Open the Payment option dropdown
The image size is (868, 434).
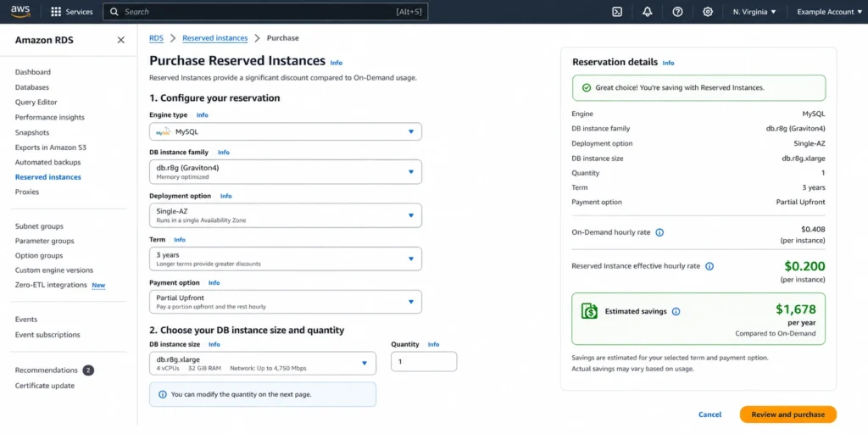[286, 302]
